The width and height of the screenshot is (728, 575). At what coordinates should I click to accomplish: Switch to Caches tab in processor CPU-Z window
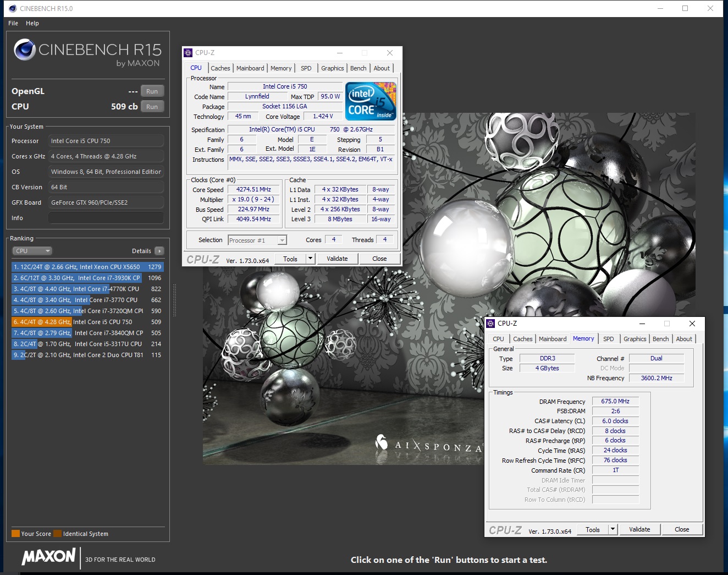pos(220,68)
